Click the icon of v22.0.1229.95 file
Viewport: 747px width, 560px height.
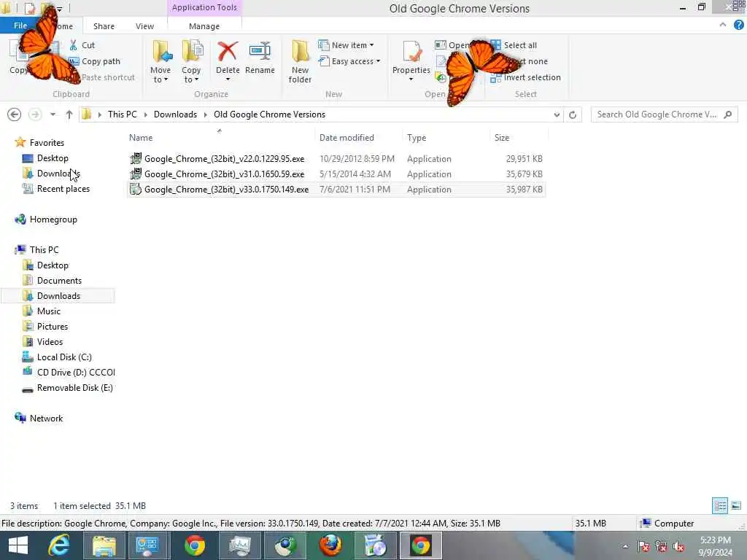point(136,158)
